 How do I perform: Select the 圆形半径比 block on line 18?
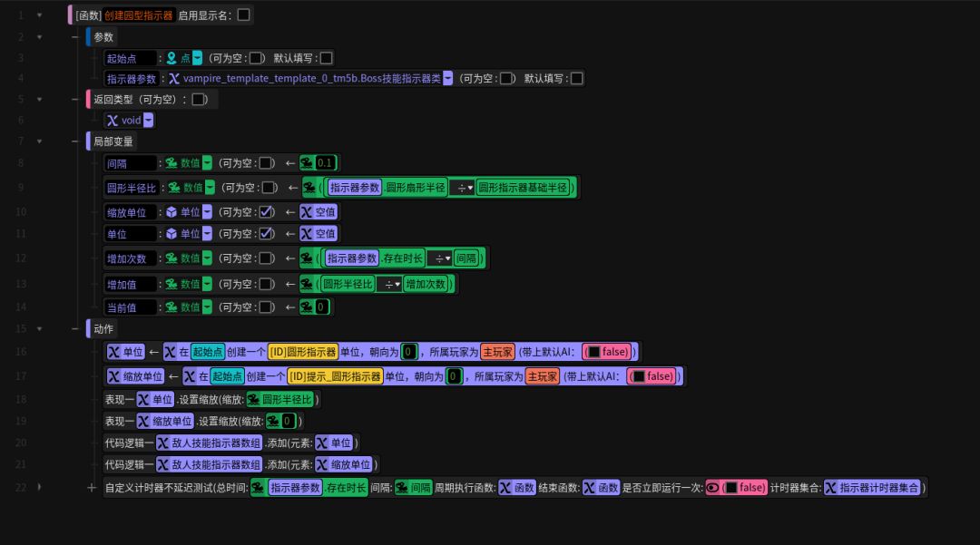[280, 400]
